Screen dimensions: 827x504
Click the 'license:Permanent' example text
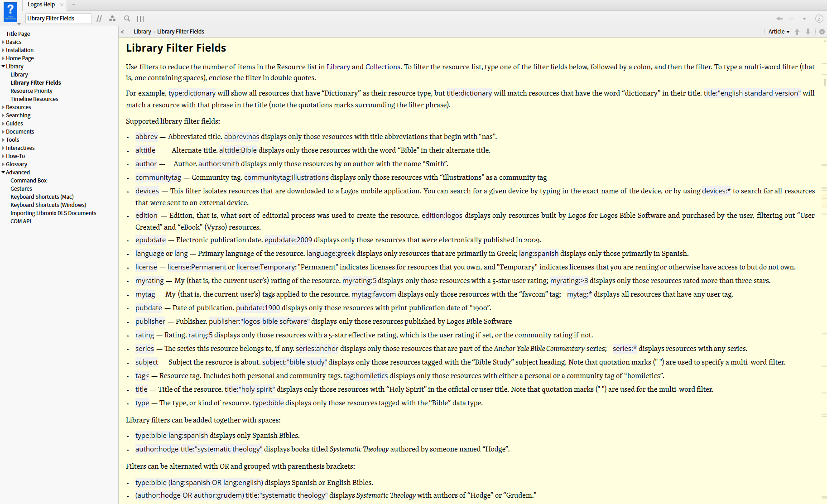click(197, 267)
